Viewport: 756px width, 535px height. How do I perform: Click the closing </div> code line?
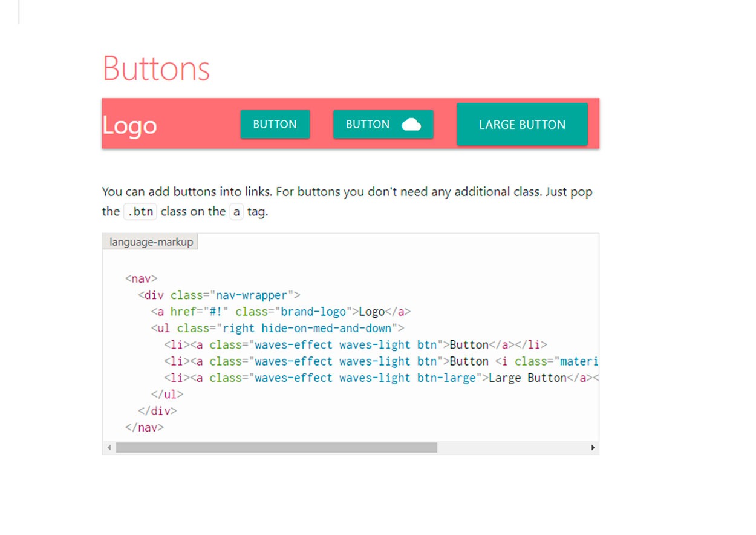(x=157, y=410)
